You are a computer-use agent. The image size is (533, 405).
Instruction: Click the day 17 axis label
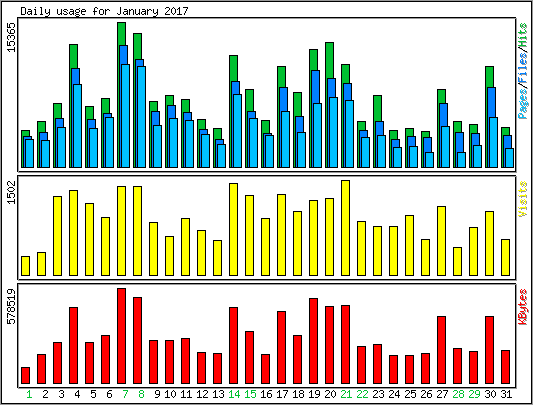point(282,394)
